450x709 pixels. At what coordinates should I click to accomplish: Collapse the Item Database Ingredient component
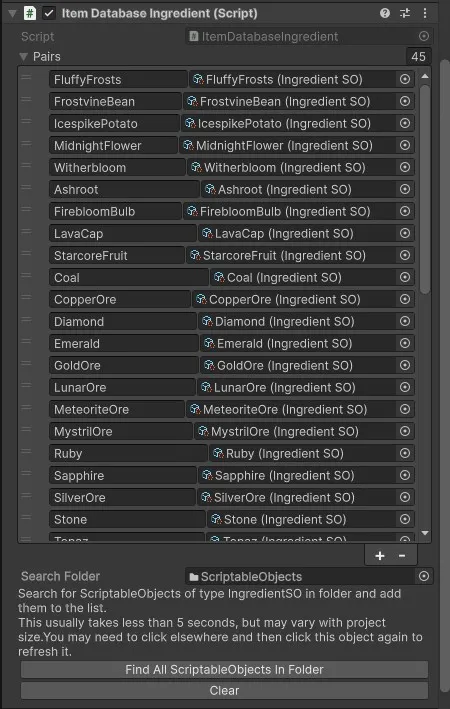pos(12,13)
